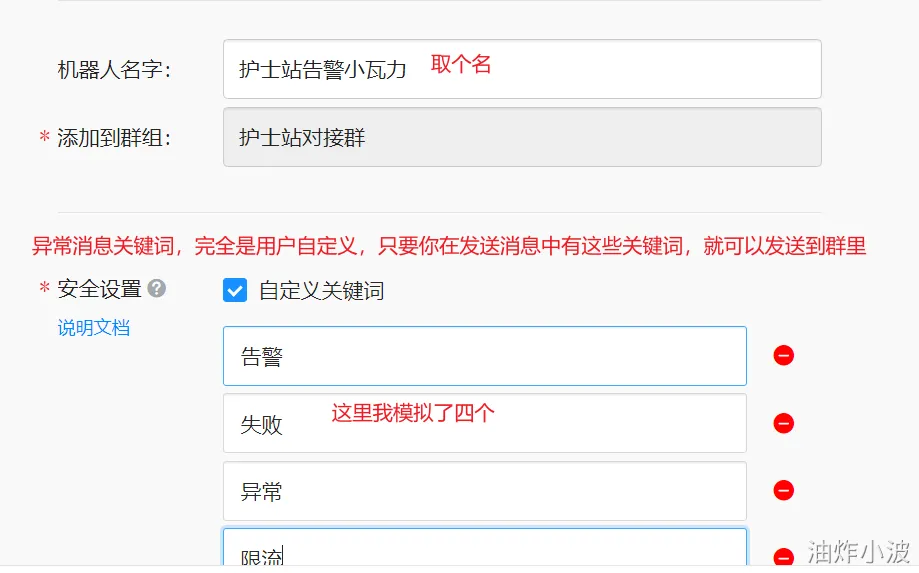Click the 添加到群组 field label
Screen dimensions: 919x573
pyautogui.click(x=114, y=138)
